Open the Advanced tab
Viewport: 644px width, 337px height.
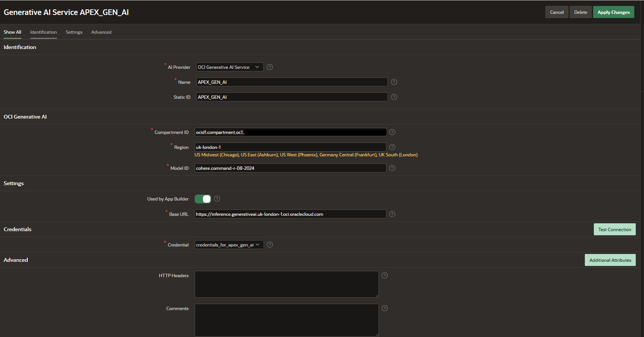pos(101,32)
